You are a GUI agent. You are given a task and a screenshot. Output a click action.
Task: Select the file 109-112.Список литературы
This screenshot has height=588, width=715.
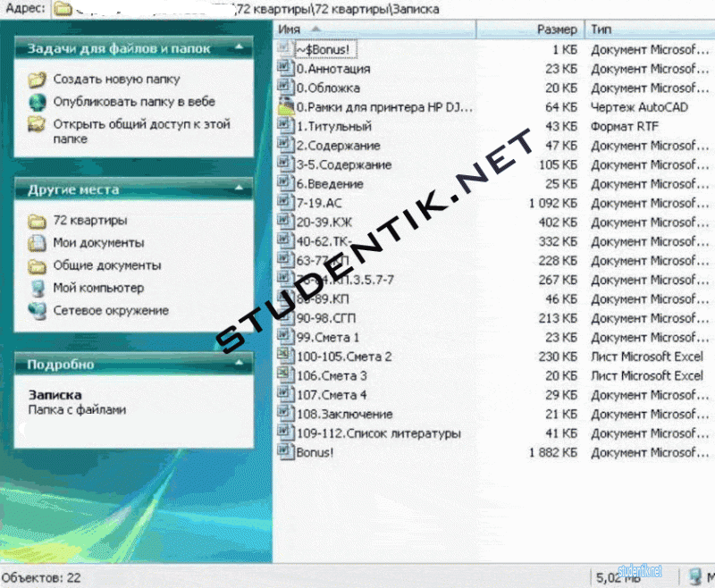click(378, 433)
